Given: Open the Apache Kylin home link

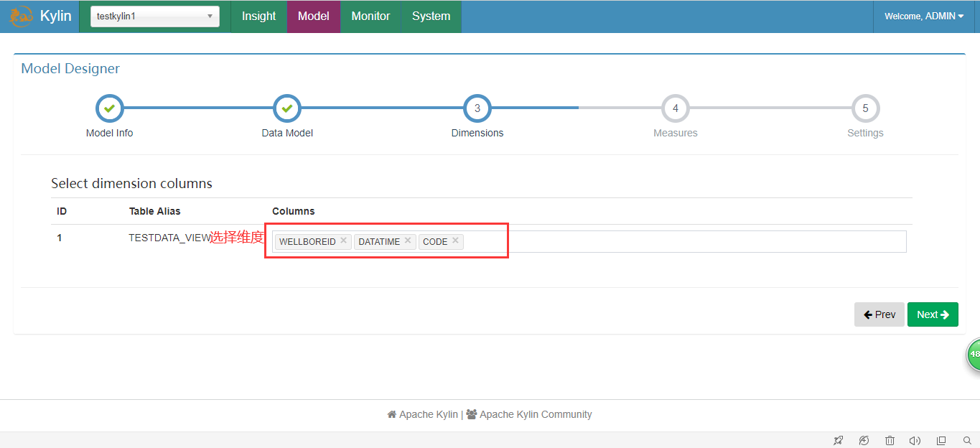Looking at the screenshot, I should click(423, 414).
